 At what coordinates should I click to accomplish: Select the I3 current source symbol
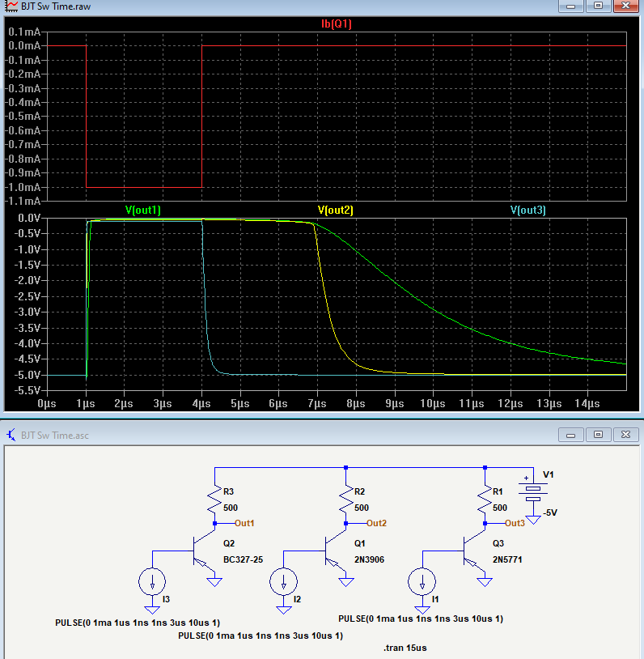point(152,581)
